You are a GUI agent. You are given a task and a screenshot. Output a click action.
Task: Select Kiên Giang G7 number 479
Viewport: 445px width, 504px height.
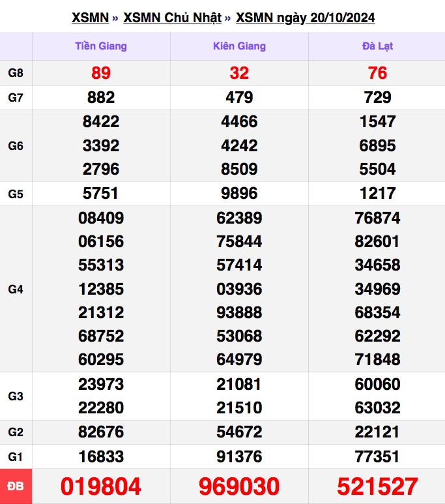click(239, 98)
